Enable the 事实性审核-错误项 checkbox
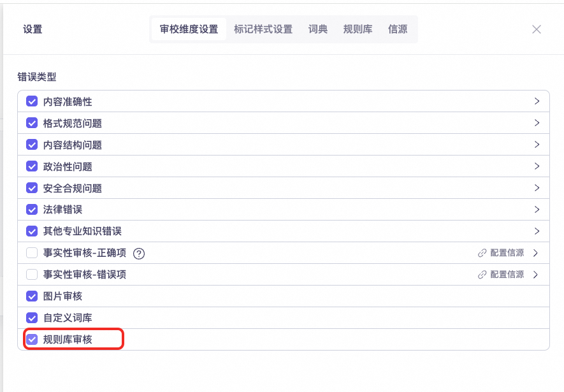Screen dimensions: 564x392 (32, 275)
